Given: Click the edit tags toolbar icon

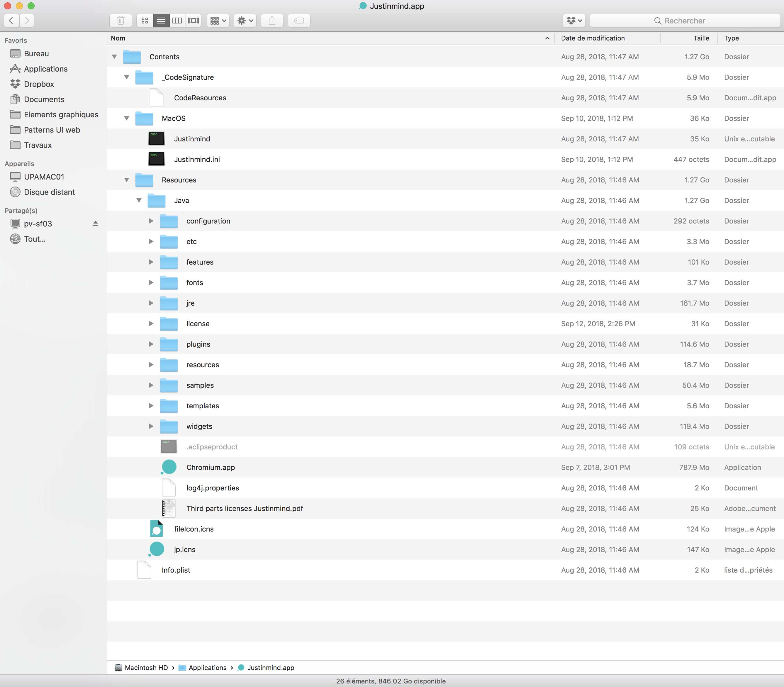Looking at the screenshot, I should (299, 21).
